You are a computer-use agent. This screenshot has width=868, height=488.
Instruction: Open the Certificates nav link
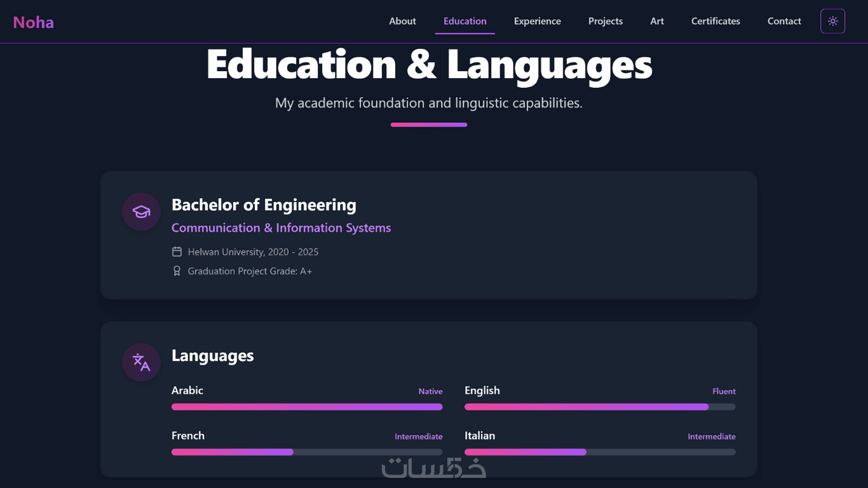tap(715, 21)
